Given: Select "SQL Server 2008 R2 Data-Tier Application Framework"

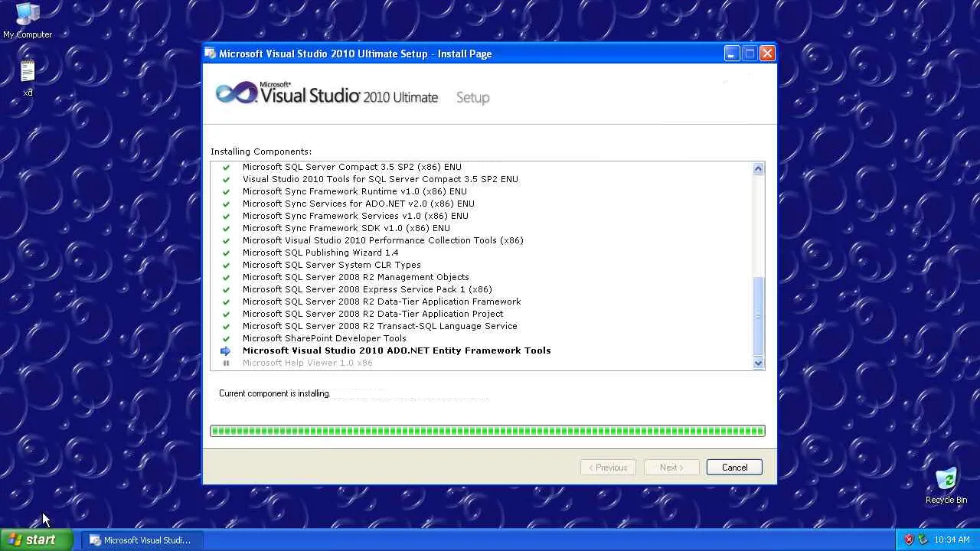Looking at the screenshot, I should [382, 302].
